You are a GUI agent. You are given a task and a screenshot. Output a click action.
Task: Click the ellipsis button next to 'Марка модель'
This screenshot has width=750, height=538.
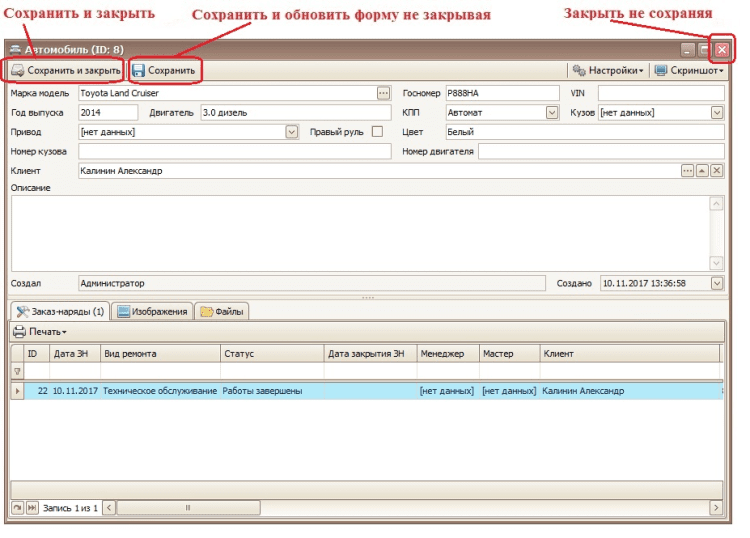tap(383, 93)
